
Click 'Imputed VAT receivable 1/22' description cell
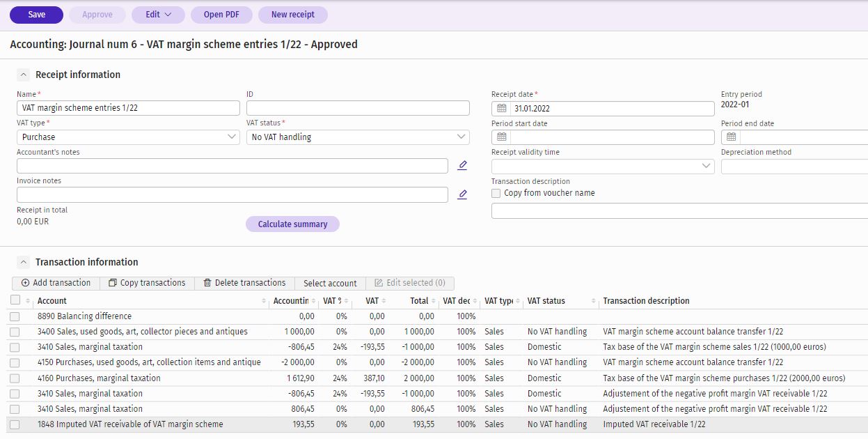click(654, 424)
